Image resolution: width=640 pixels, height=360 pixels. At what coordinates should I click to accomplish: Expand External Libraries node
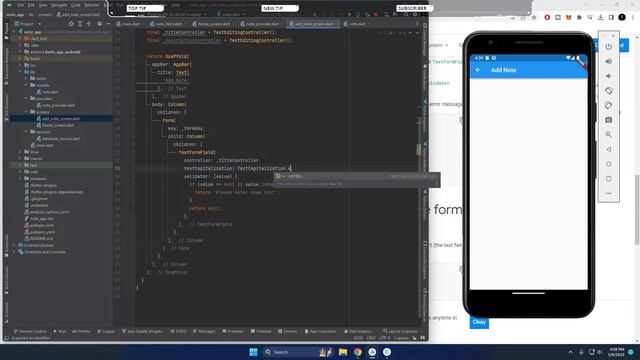point(15,245)
